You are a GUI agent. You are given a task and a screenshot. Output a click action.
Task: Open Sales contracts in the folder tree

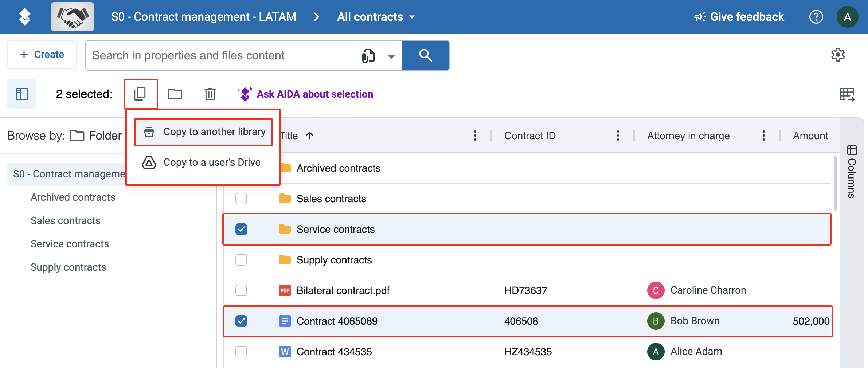coord(66,220)
